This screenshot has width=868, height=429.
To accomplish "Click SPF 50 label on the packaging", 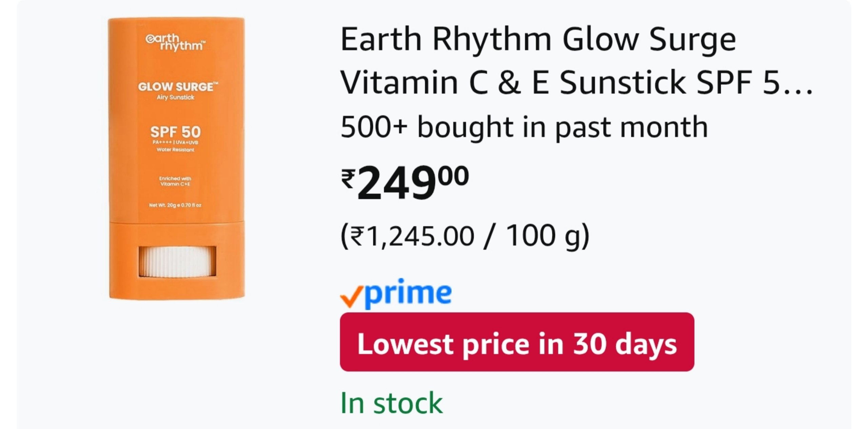I will (175, 132).
